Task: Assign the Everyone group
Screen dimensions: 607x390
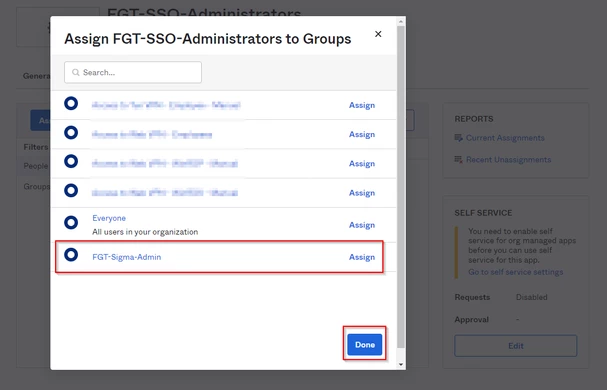Action: 362,225
